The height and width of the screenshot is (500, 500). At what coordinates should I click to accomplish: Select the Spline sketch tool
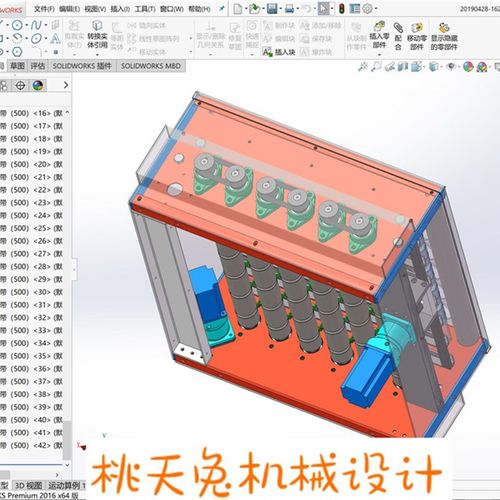(x=36, y=25)
